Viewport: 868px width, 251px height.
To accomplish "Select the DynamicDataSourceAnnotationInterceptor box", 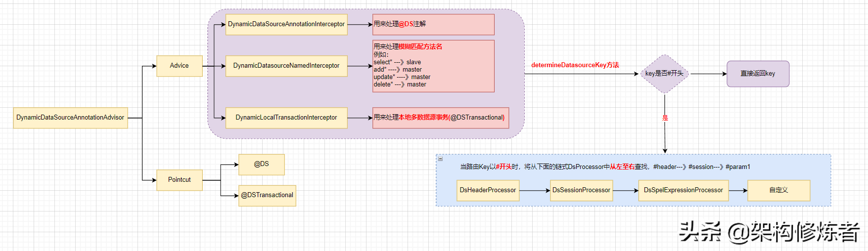I will (286, 24).
